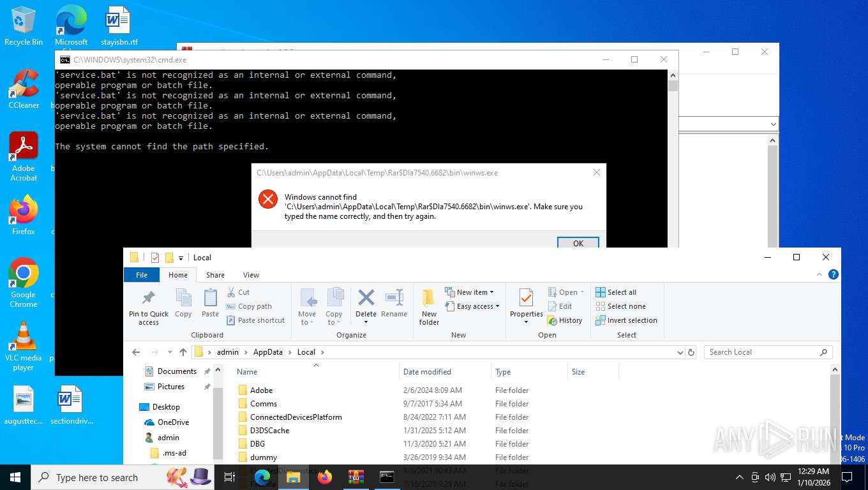Click Copy path in the ribbon

(249, 306)
